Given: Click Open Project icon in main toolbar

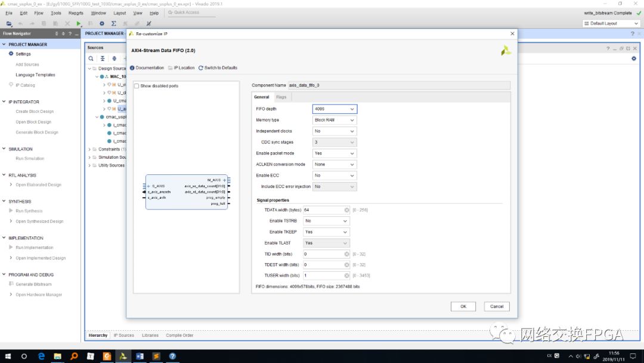Looking at the screenshot, I should tap(9, 23).
